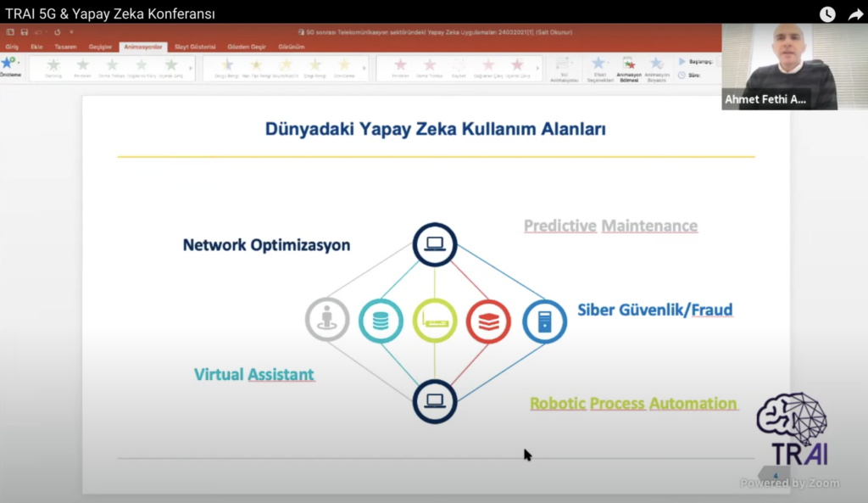The height and width of the screenshot is (503, 868).
Task: Switch to the Slayt Gösterisi tab
Action: pos(195,47)
